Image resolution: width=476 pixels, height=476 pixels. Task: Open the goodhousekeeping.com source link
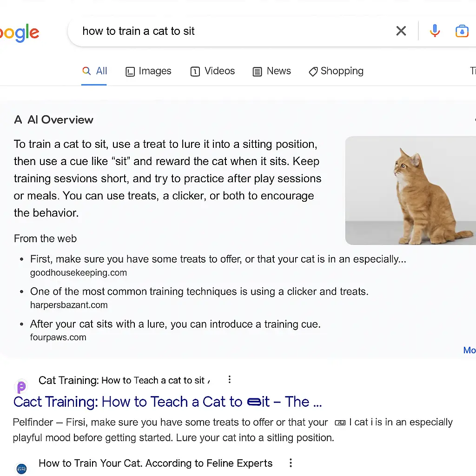(79, 273)
